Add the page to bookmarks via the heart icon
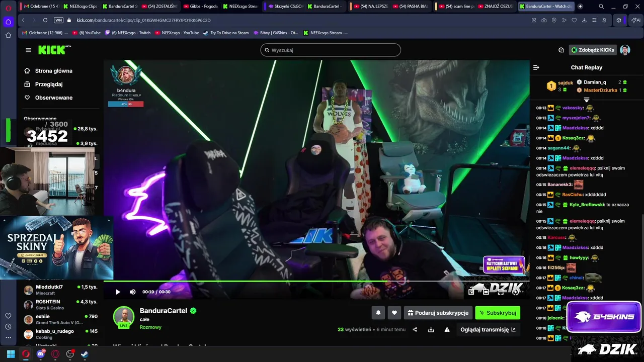 (x=574, y=20)
